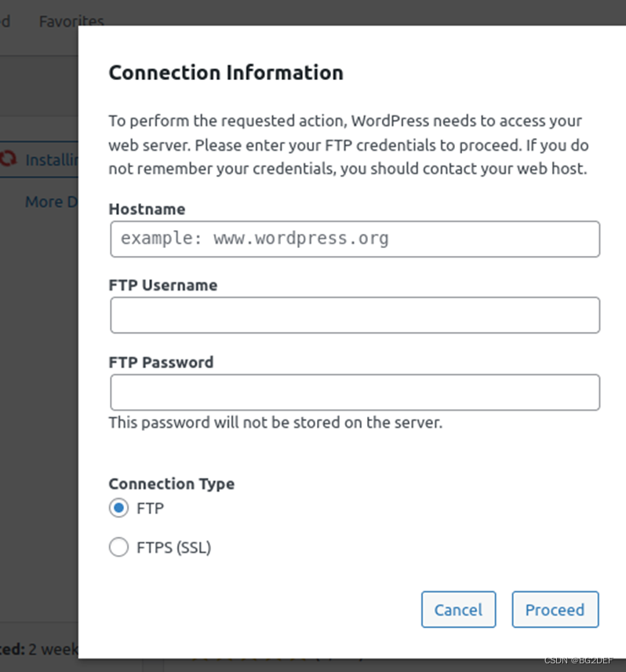Select the FTP connection type radio button
The image size is (626, 672).
pos(119,509)
